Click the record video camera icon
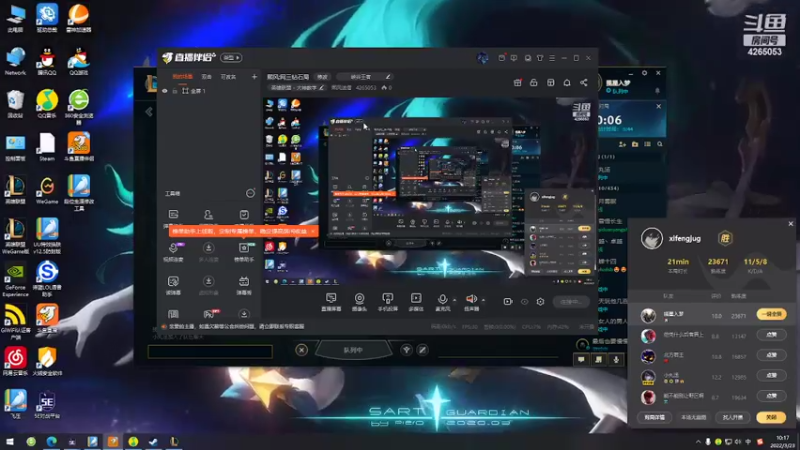 (508, 302)
